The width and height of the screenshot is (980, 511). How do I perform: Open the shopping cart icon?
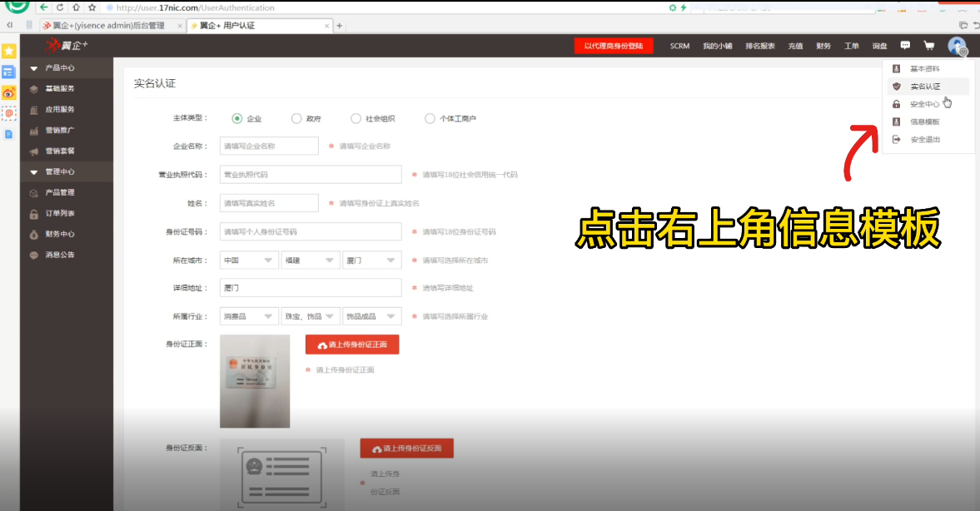[928, 46]
